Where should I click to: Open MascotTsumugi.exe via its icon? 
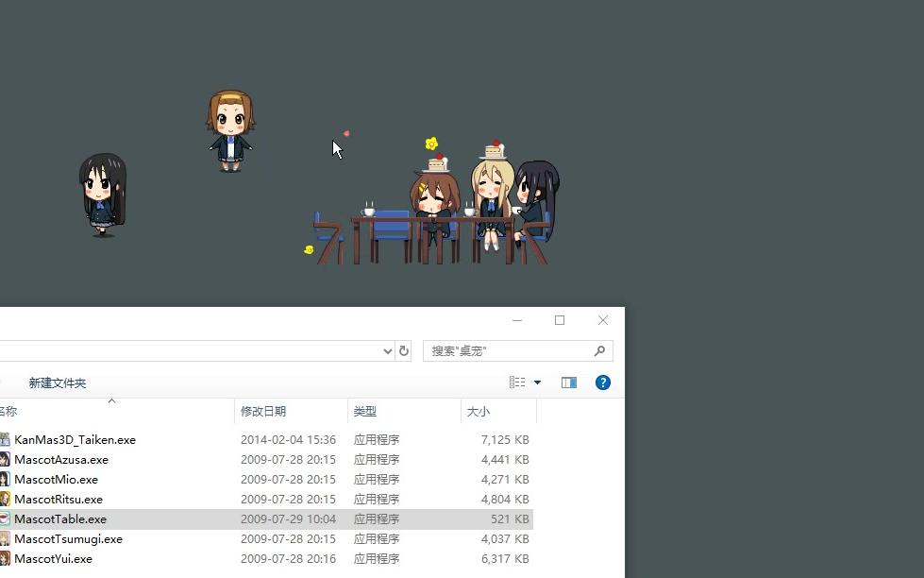tap(7, 538)
